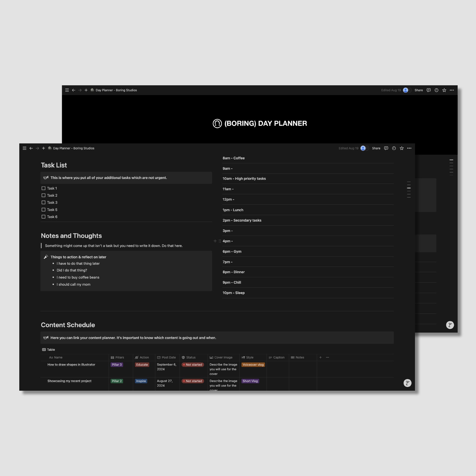Check the Task 6 checkbox
The image size is (476, 476).
click(x=43, y=217)
